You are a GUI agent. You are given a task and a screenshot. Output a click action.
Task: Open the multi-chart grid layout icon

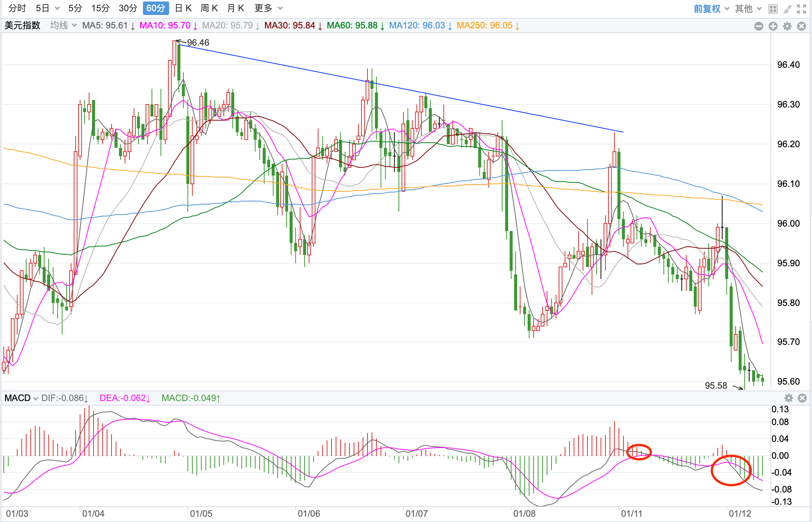click(x=773, y=9)
